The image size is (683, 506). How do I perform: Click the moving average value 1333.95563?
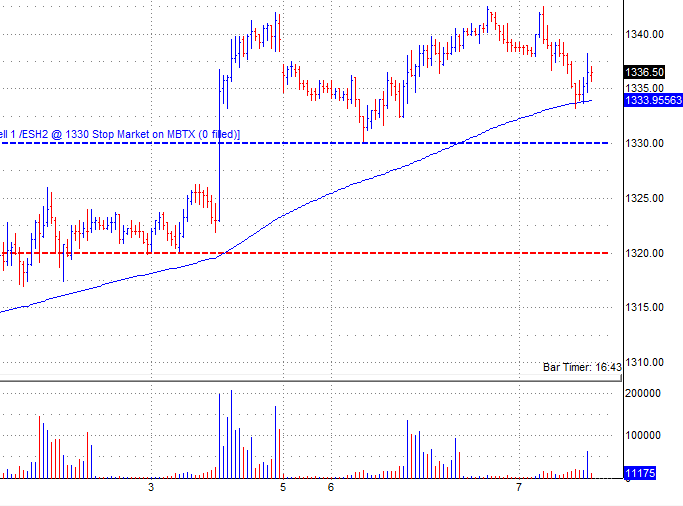[653, 100]
